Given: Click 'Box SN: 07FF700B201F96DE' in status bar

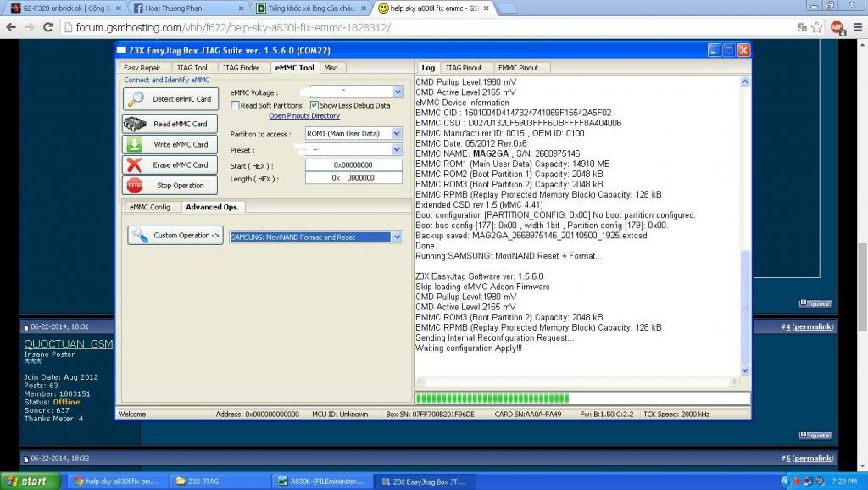Looking at the screenshot, I should (430, 415).
